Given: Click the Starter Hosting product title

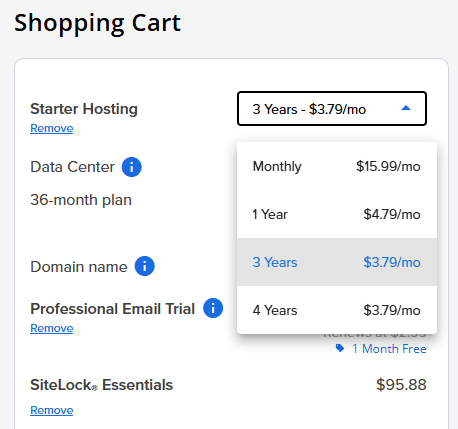Looking at the screenshot, I should (84, 109).
